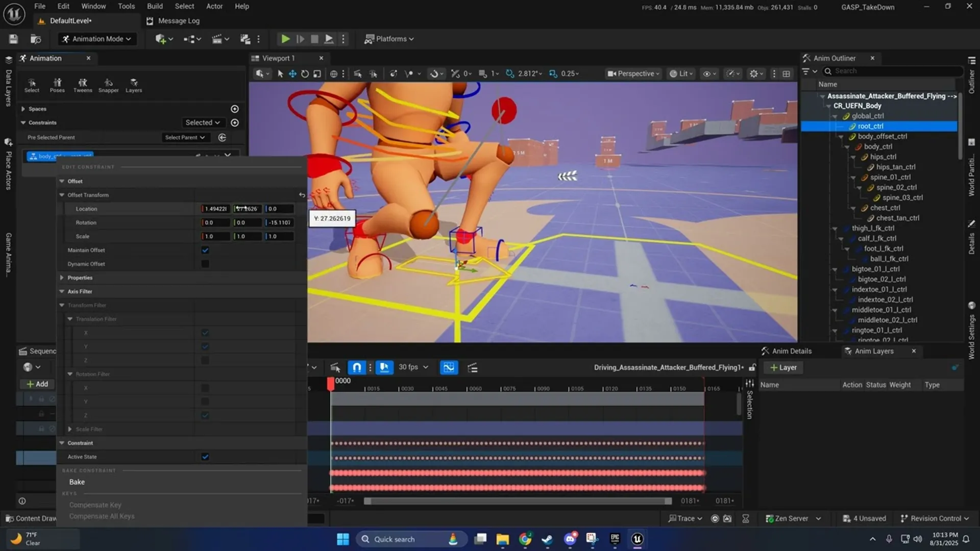This screenshot has width=980, height=551.
Task: Save current level with disk icon
Action: (x=14, y=39)
